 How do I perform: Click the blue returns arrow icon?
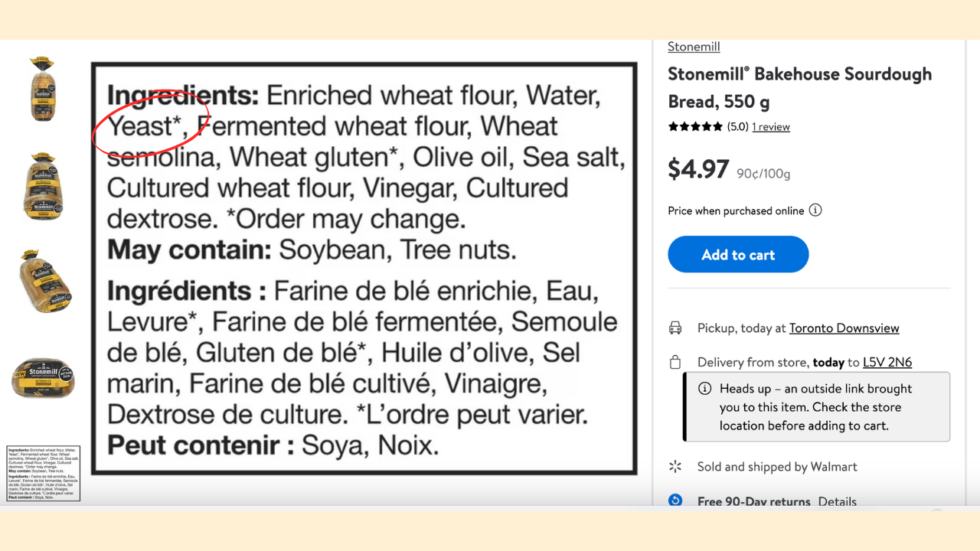pos(675,500)
